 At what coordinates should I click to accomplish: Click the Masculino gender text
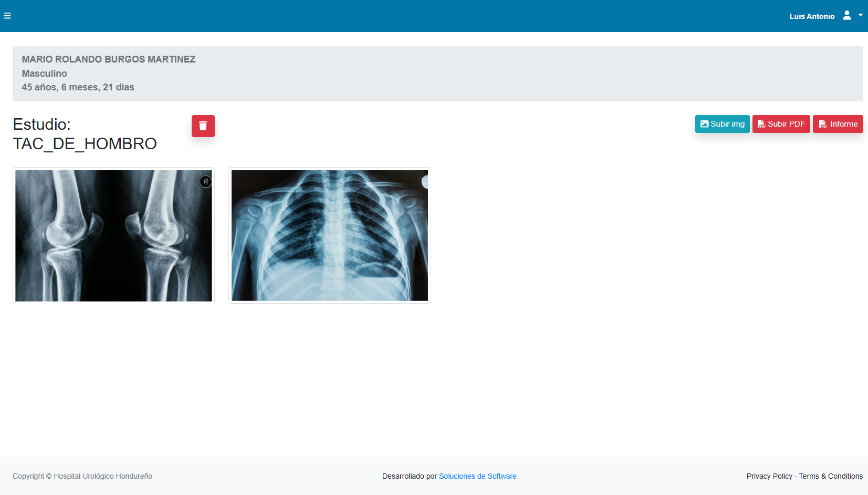pyautogui.click(x=45, y=74)
